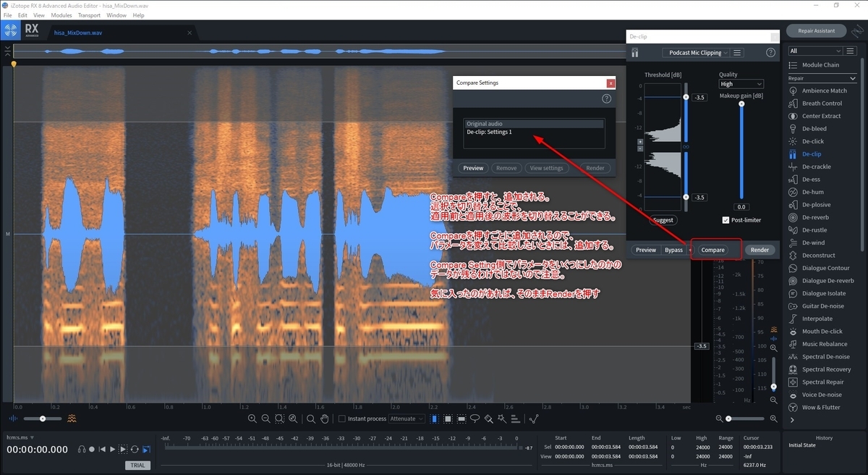Screen dimensions: 868x475
Task: Open the Mouth De-click module
Action: pos(822,331)
